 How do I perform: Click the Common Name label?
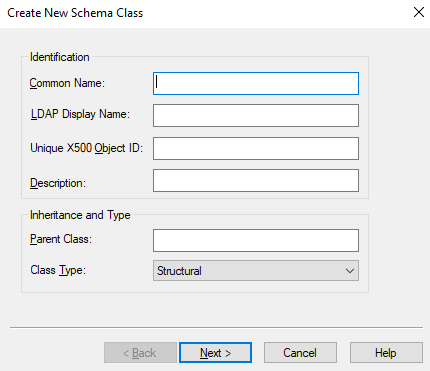pyautogui.click(x=67, y=83)
